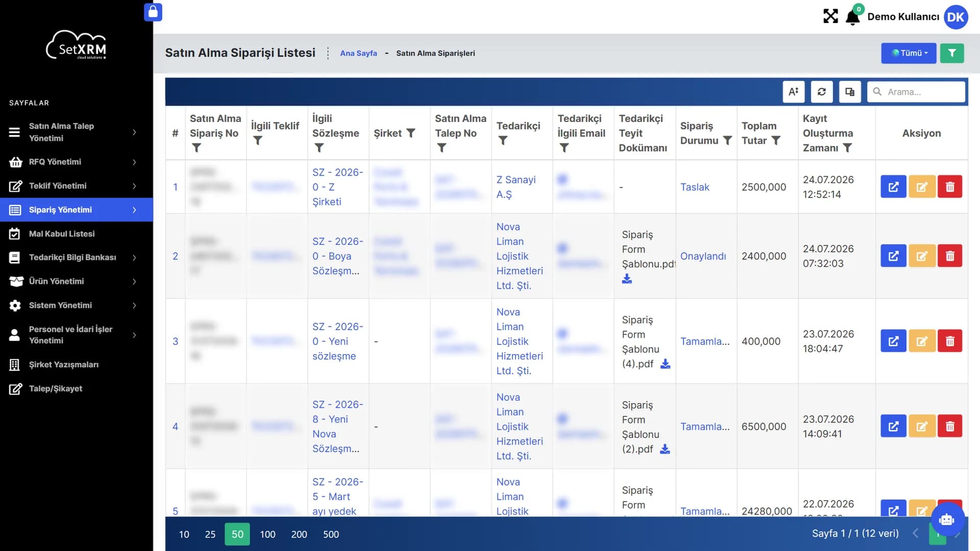This screenshot has height=551, width=980.
Task: Click the Ana Sayfa breadcrumb link
Action: pyautogui.click(x=358, y=53)
